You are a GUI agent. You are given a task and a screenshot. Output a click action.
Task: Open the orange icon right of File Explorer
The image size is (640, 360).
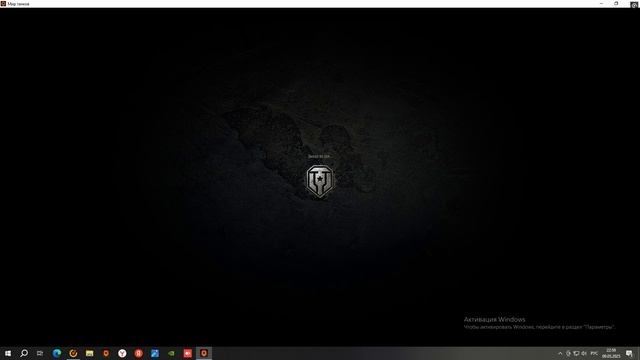click(106, 353)
